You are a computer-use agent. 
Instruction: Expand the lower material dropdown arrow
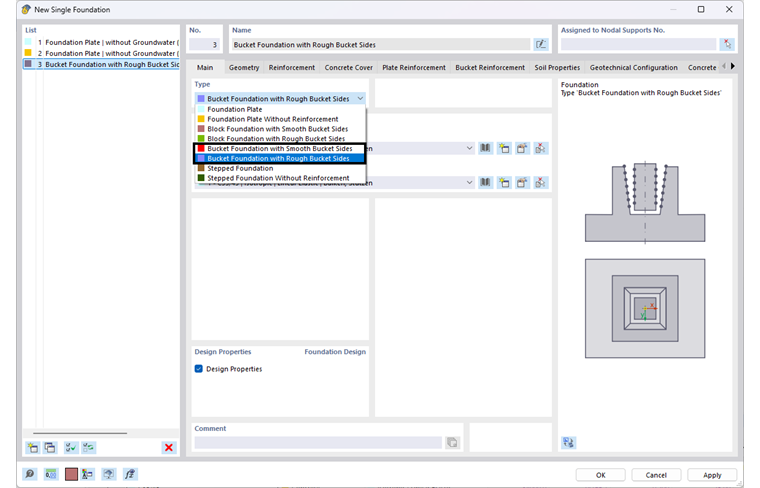click(469, 183)
